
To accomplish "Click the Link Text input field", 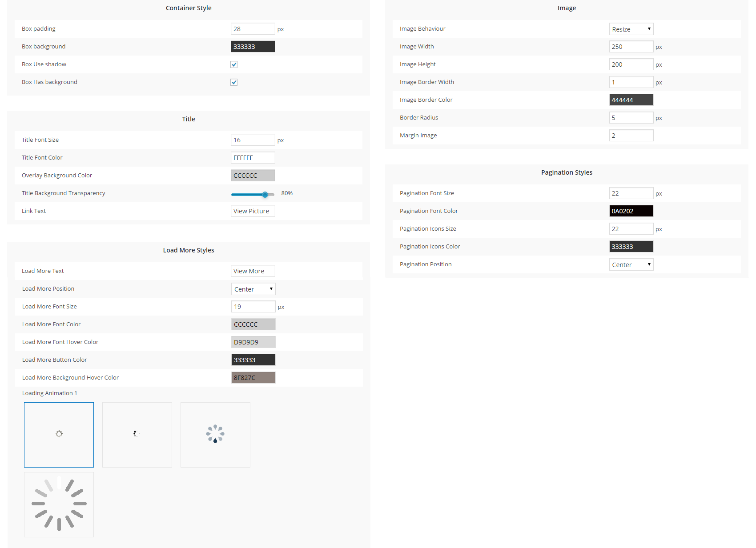I will (253, 211).
